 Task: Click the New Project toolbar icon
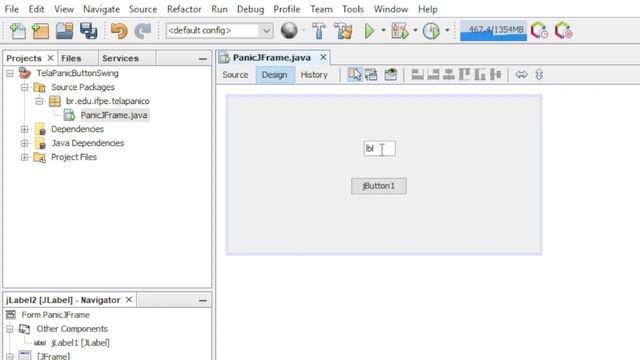[x=40, y=31]
